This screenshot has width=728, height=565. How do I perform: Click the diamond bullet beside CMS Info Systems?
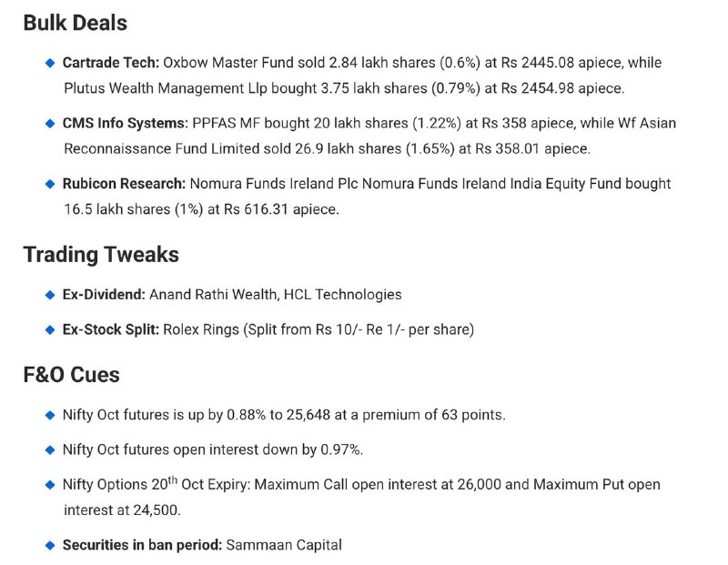tap(50, 123)
